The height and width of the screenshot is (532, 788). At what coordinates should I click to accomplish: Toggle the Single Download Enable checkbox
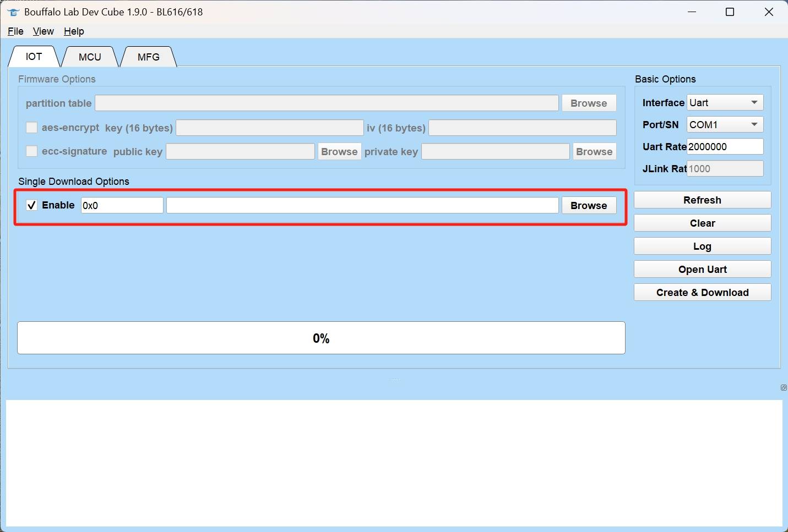[32, 205]
